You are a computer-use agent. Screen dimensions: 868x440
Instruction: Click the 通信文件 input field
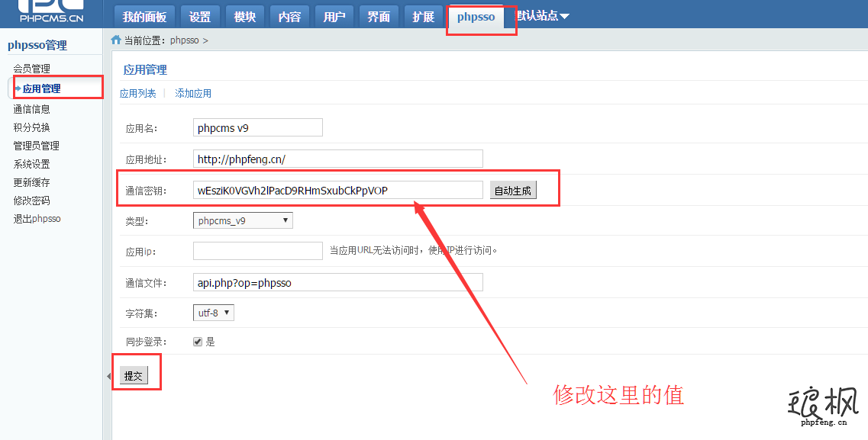[338, 282]
